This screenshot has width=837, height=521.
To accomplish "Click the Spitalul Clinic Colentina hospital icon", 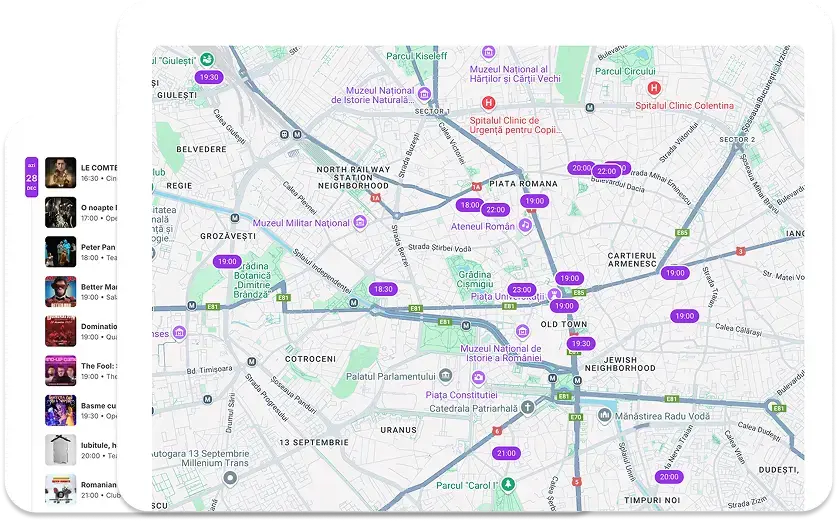I will (654, 88).
